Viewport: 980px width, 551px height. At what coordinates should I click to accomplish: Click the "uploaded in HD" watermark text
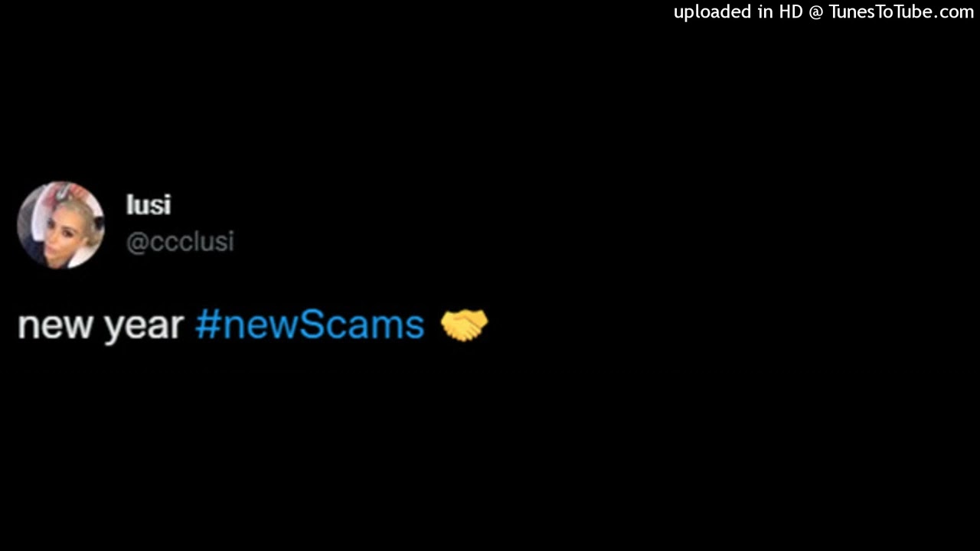point(738,12)
